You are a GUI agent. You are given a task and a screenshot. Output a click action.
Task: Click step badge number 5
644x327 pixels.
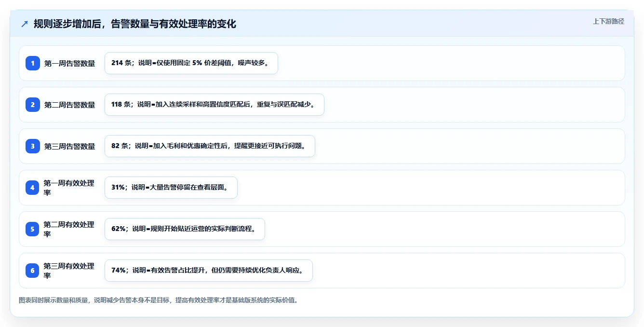tap(33, 229)
